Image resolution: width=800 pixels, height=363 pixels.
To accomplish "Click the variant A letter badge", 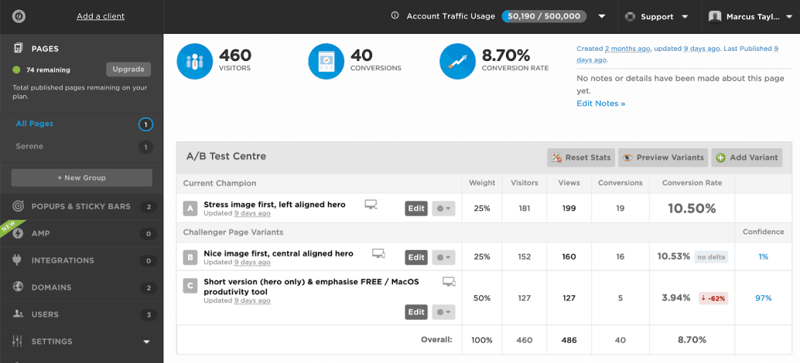I will click(x=190, y=208).
